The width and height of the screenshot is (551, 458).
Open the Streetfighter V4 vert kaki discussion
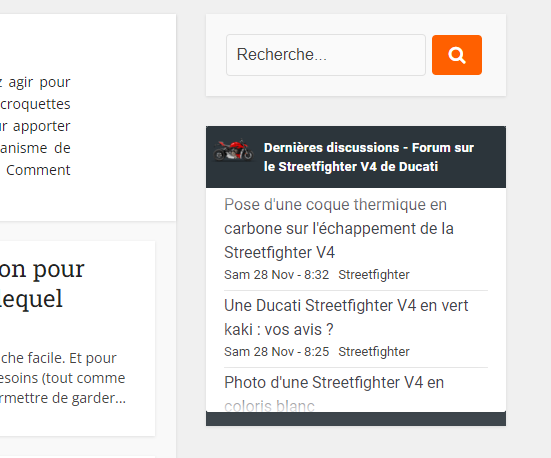346,317
